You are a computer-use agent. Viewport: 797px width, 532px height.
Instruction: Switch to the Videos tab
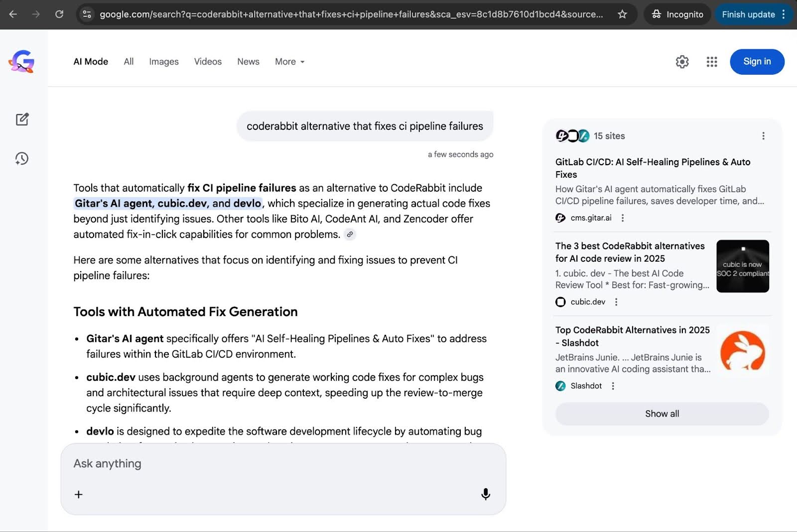pyautogui.click(x=208, y=62)
